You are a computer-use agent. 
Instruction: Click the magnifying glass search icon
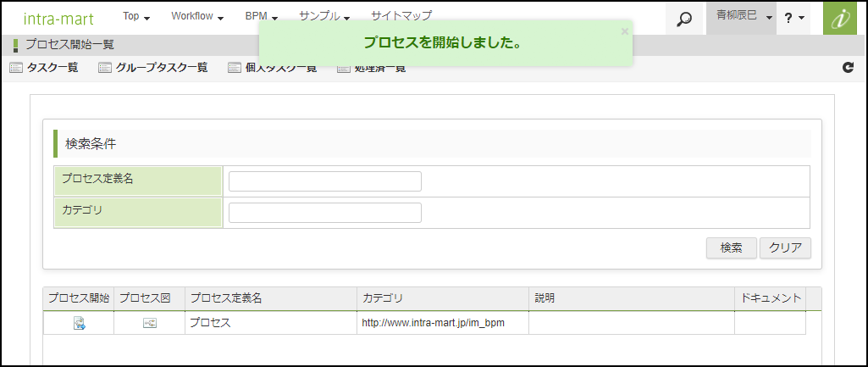pyautogui.click(x=684, y=19)
